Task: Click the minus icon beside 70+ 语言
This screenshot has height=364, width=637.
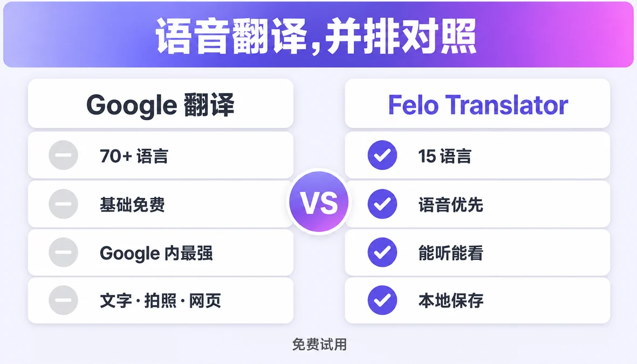Action: tap(63, 155)
